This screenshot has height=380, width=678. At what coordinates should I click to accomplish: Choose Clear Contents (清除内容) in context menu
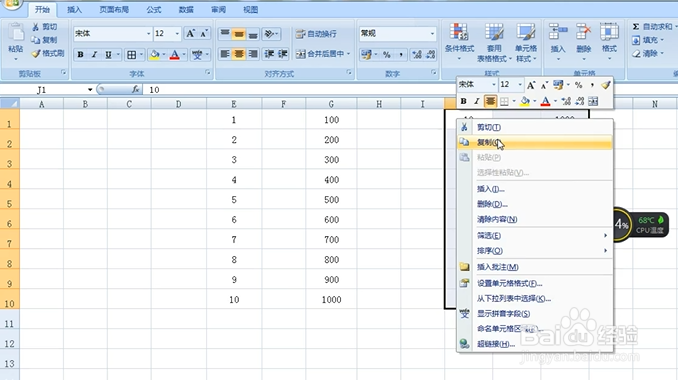pos(535,219)
